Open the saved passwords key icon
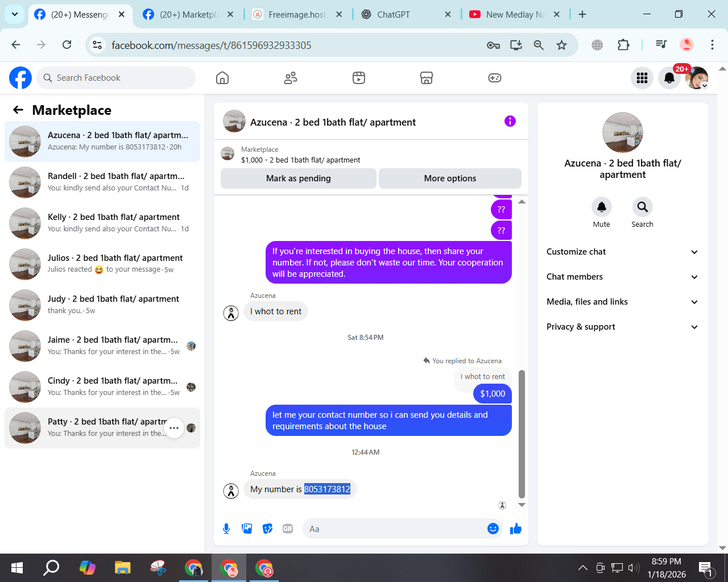 493,45
